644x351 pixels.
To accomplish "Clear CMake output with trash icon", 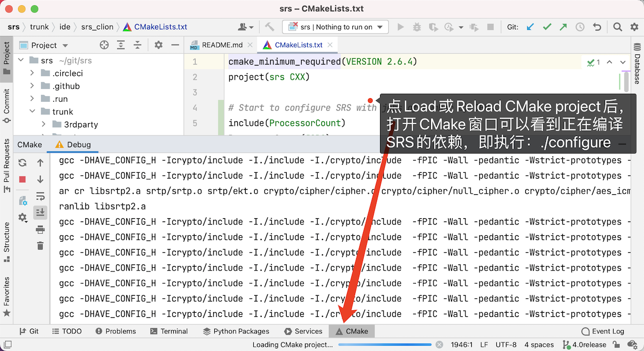I will coord(40,245).
